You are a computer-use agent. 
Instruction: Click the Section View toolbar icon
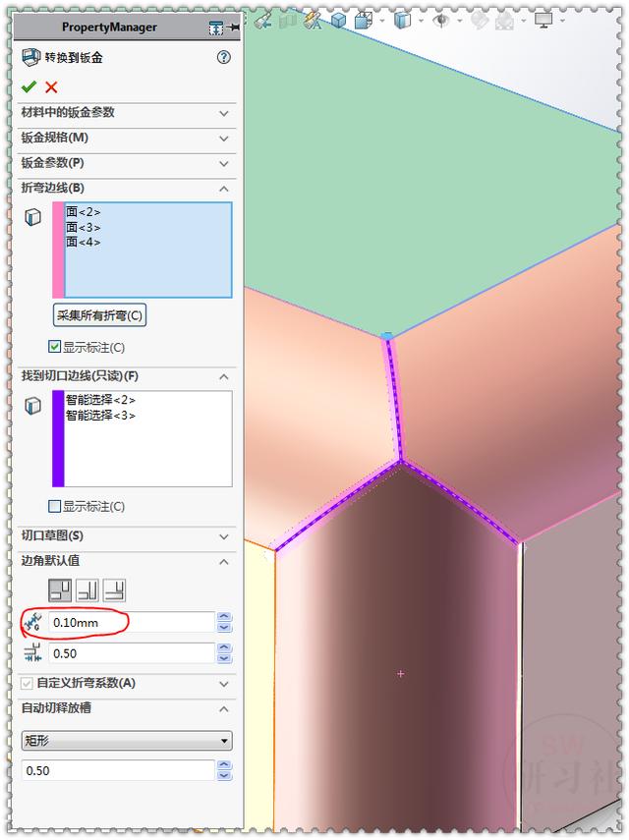pos(289,21)
